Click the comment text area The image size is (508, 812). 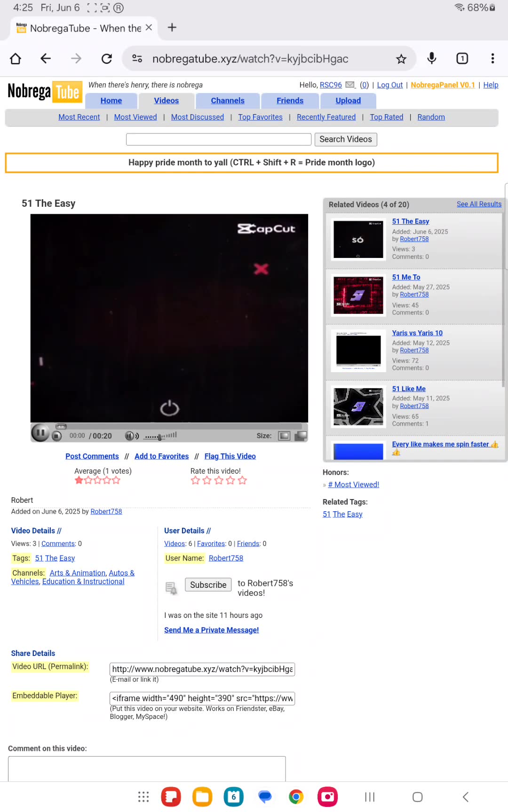(147, 769)
